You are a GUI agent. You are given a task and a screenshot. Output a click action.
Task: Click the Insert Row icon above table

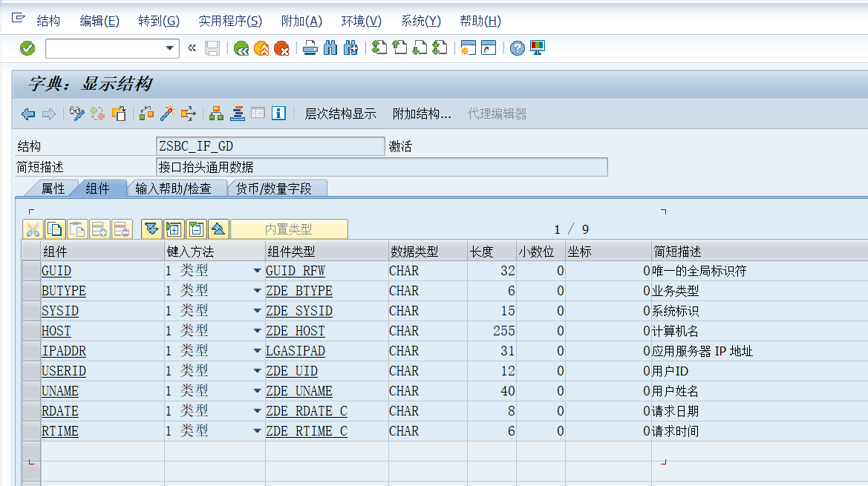pos(99,229)
